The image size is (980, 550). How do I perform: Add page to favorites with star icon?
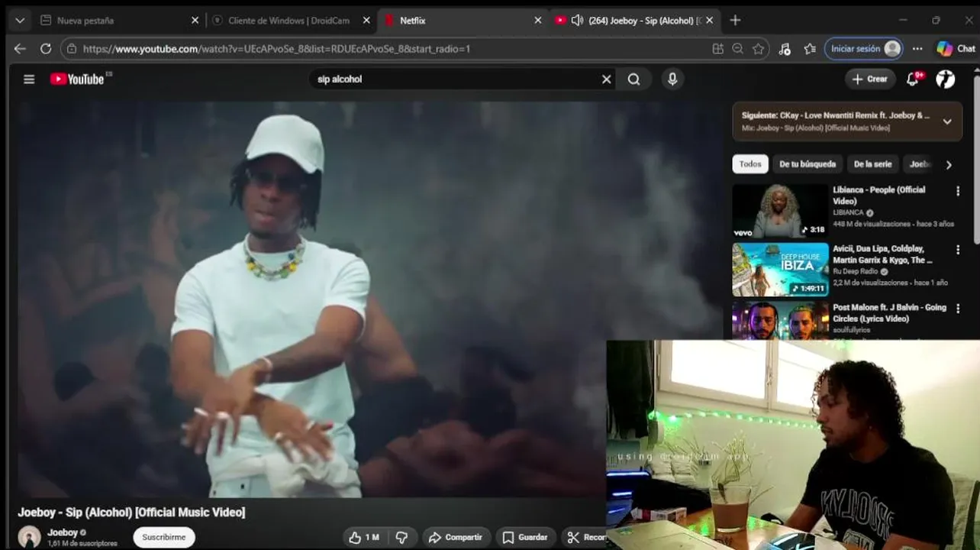click(x=758, y=49)
